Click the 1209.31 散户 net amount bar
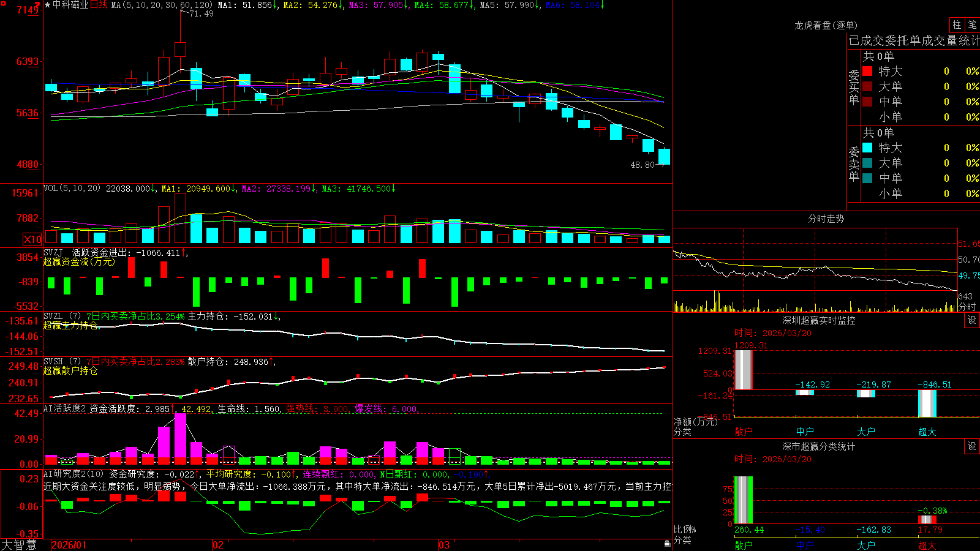This screenshot has height=551, width=980. coord(744,370)
